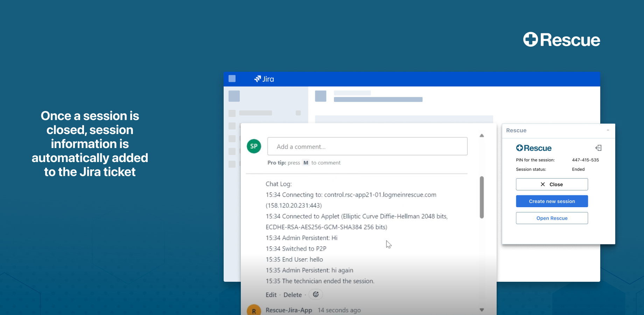This screenshot has width=644, height=315.
Task: Click the issue type square icon near title
Action: click(x=321, y=96)
